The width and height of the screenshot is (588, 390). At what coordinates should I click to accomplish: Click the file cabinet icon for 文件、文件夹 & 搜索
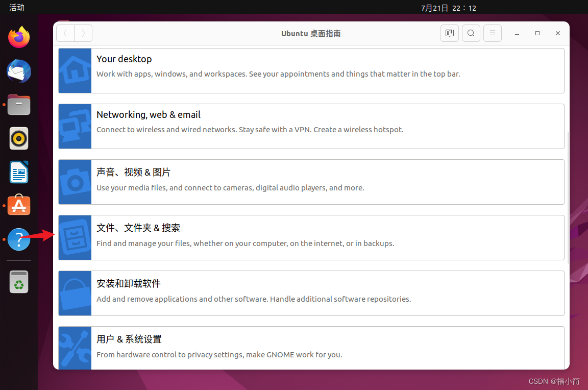tap(75, 237)
